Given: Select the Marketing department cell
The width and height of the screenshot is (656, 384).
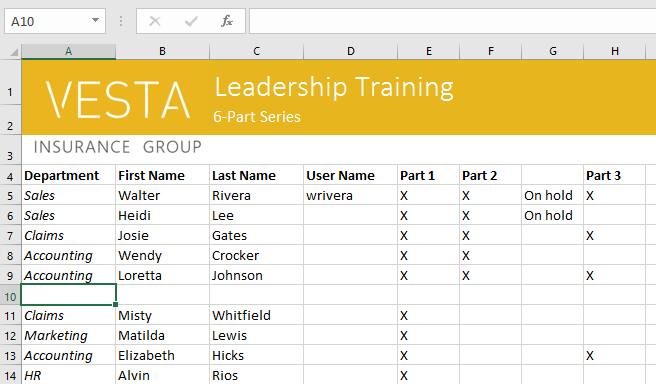Looking at the screenshot, I should point(69,335).
